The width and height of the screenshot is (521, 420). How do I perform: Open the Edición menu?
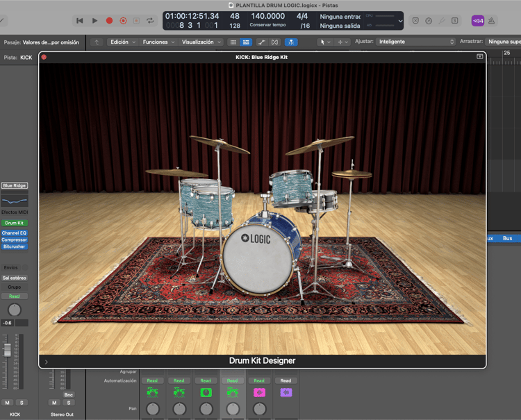point(123,42)
